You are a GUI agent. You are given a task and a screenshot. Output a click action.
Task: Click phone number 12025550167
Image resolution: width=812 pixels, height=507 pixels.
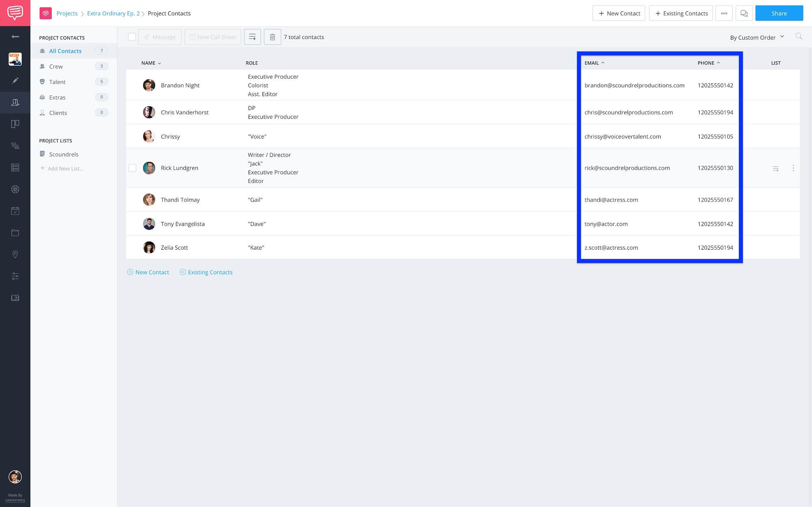(x=715, y=200)
